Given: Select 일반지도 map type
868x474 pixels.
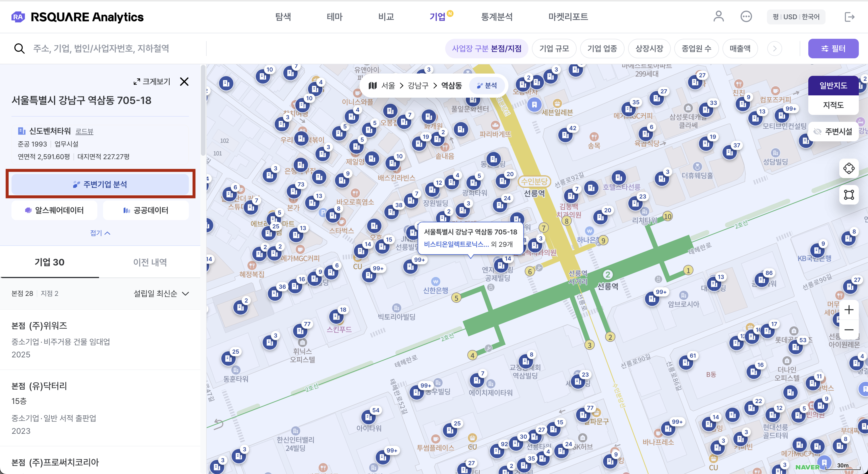Looking at the screenshot, I should 833,86.
